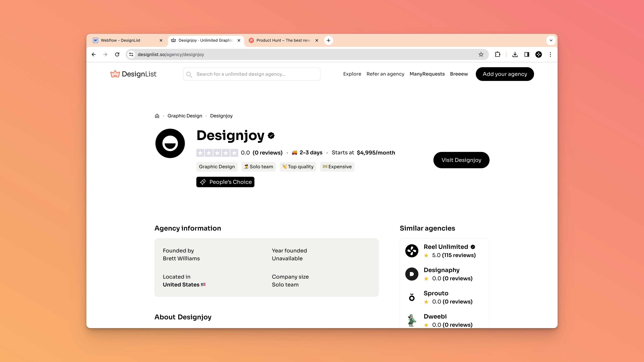The width and height of the screenshot is (644, 362).
Task: Click the Reel Unlimited logo icon
Action: (412, 251)
